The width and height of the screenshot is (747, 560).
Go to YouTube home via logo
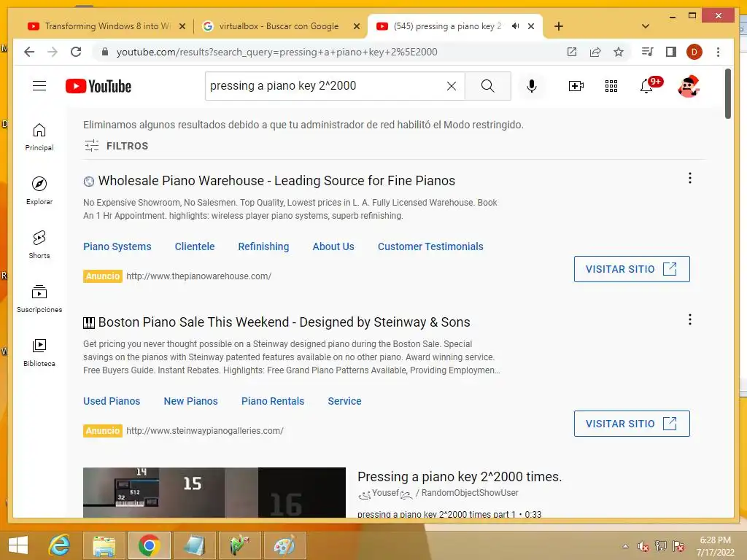click(98, 86)
